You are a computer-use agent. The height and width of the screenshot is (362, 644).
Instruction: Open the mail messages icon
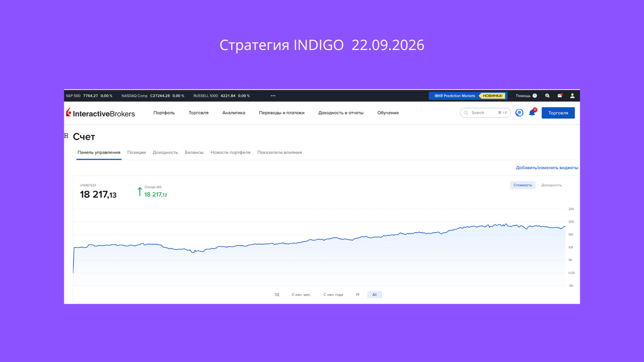pyautogui.click(x=560, y=96)
